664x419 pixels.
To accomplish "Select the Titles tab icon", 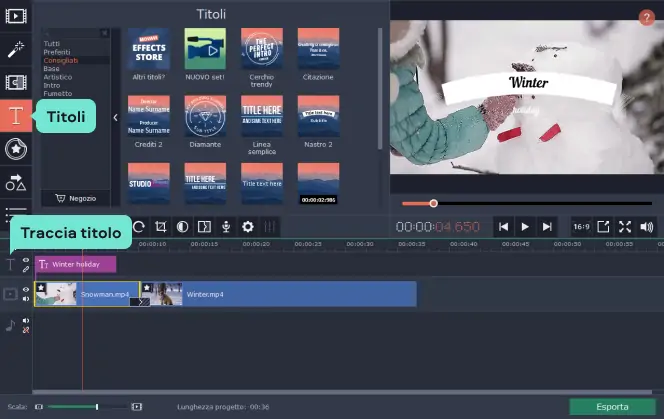I will click(16, 116).
